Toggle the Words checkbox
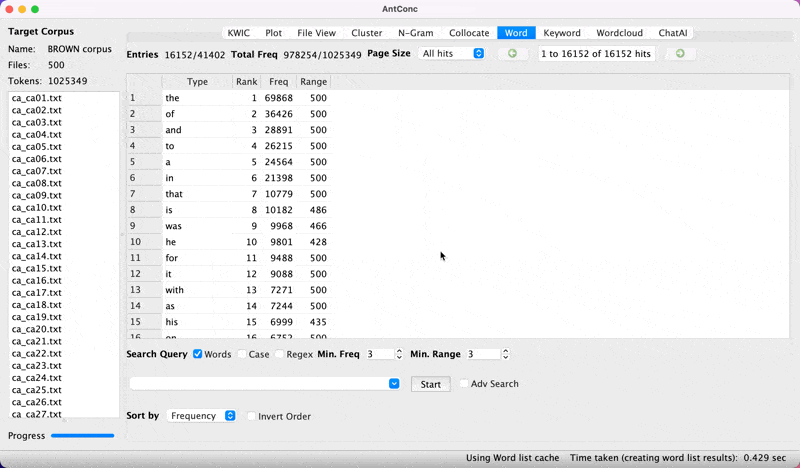This screenshot has width=800, height=468. click(198, 354)
